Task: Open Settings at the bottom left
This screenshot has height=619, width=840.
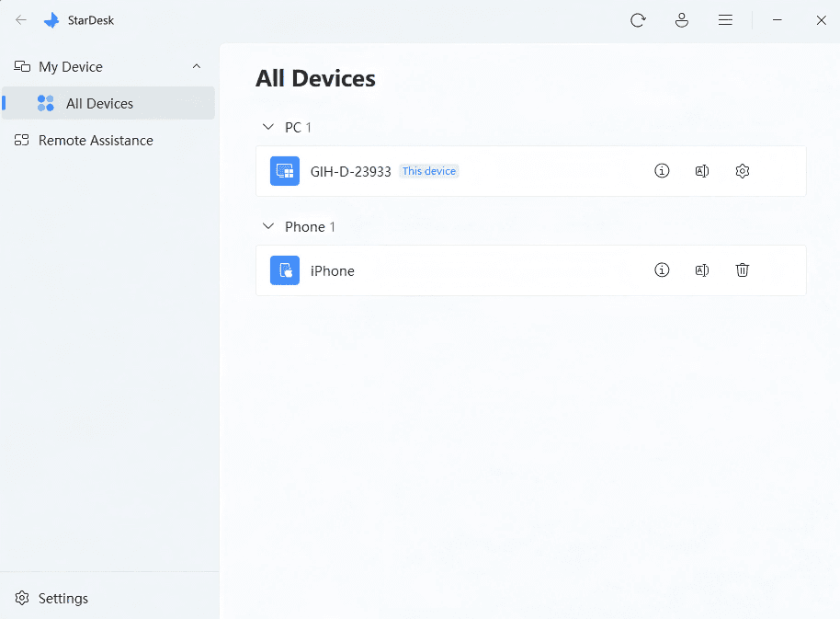Action: (51, 598)
